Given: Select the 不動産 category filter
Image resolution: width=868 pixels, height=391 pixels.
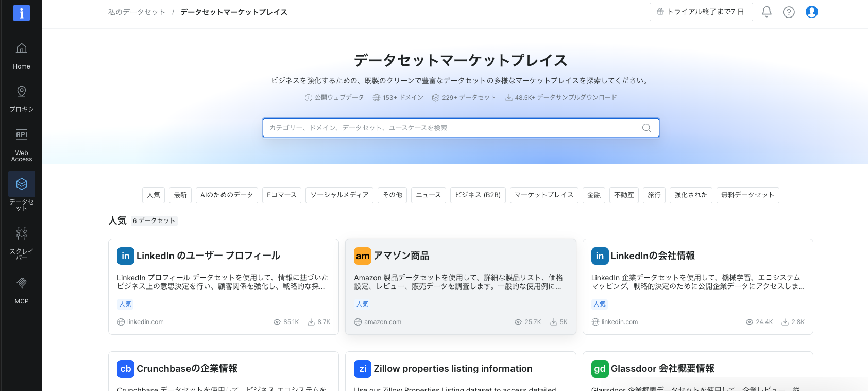Looking at the screenshot, I should (x=624, y=195).
